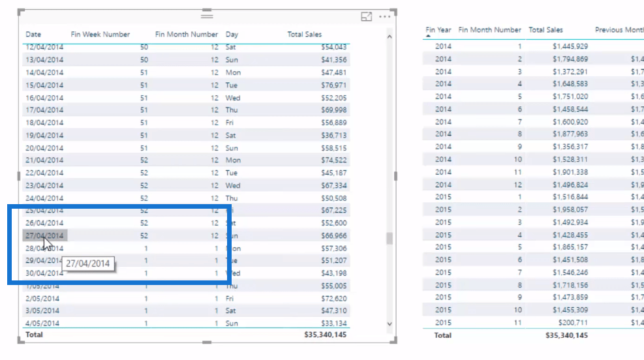This screenshot has width=644, height=360.
Task: Select date cell 3/05/2014
Action: pos(42,310)
